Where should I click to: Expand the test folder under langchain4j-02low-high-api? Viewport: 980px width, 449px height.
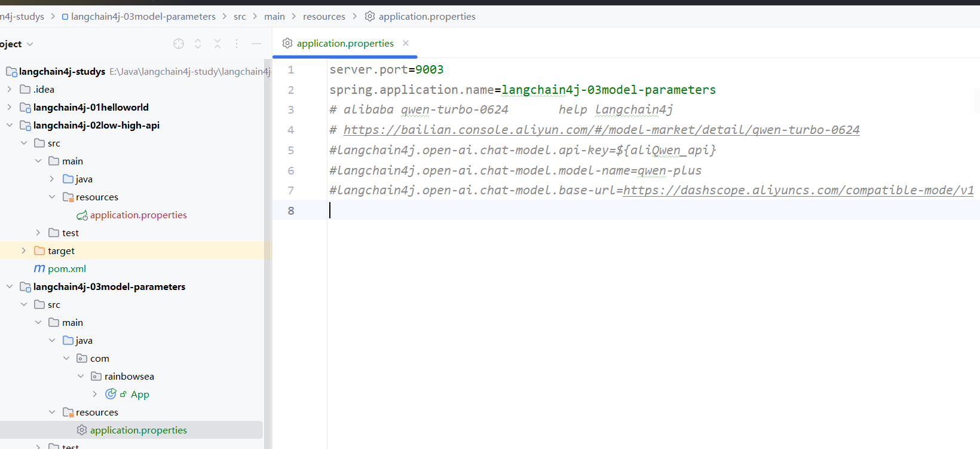[38, 233]
